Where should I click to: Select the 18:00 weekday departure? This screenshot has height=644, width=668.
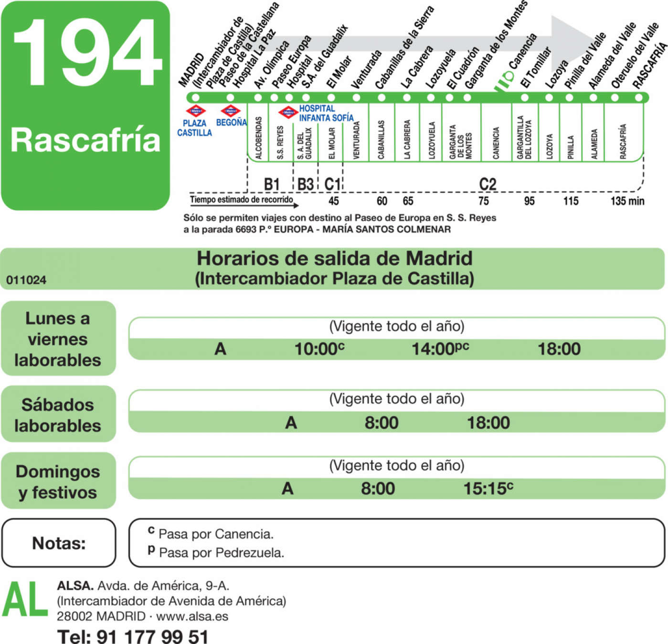[559, 349]
